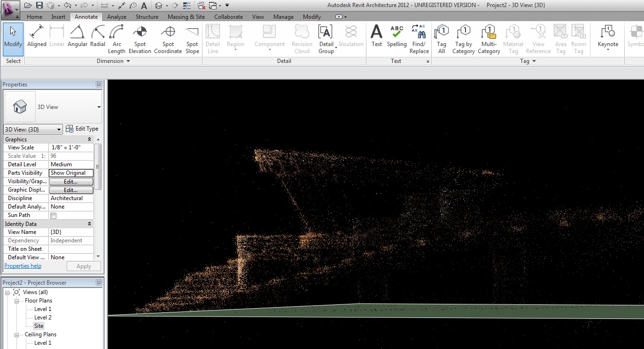Click the Properties panel vertical scrollbar
This screenshot has height=349, width=644.
(x=98, y=167)
